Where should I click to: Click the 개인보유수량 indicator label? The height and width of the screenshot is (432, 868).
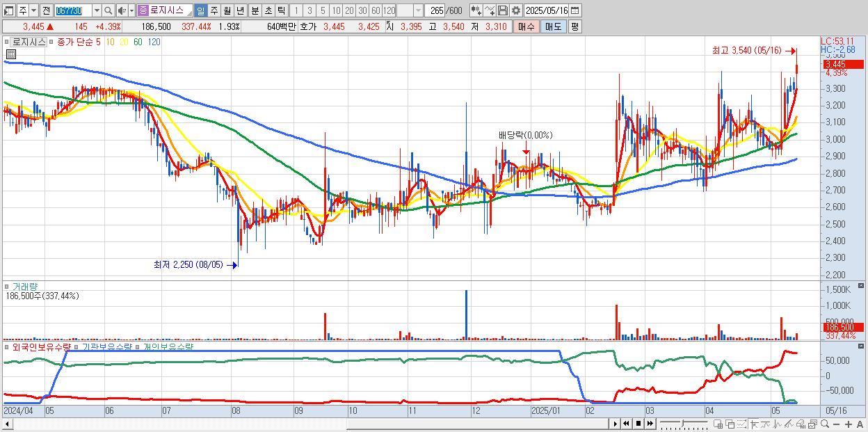pos(168,346)
